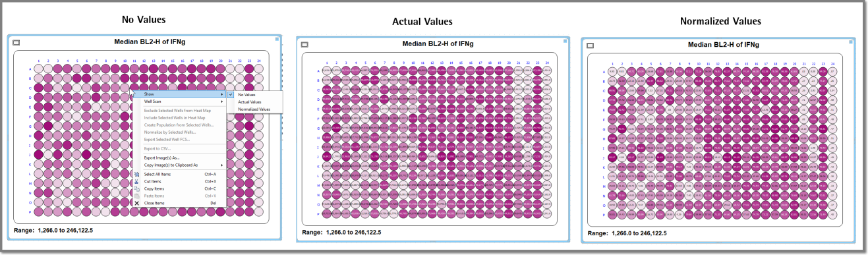Select well A1 in No Values plate
Screen dimensions: 868x255
tap(39, 68)
